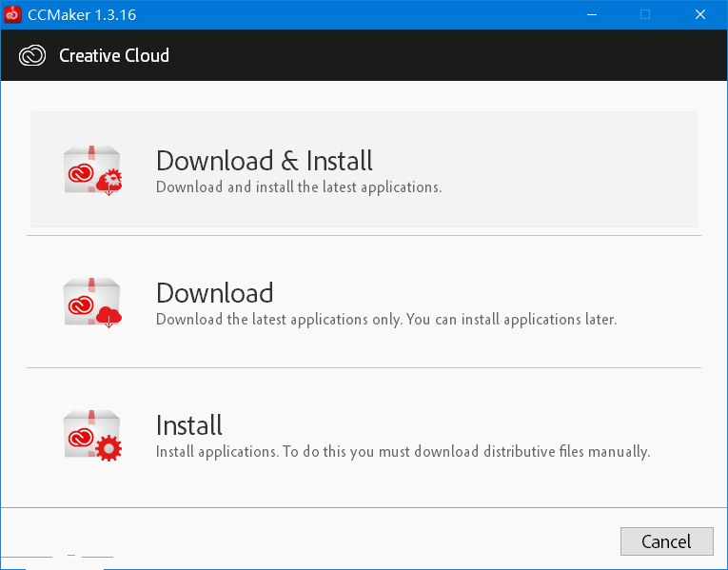Screen dimensions: 728x570
Task: Choose the Download & Install heading
Action: coord(265,161)
